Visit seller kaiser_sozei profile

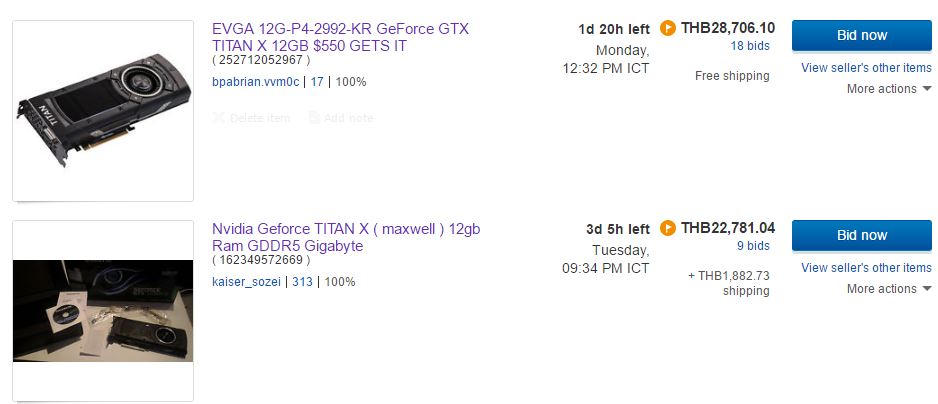pos(248,282)
